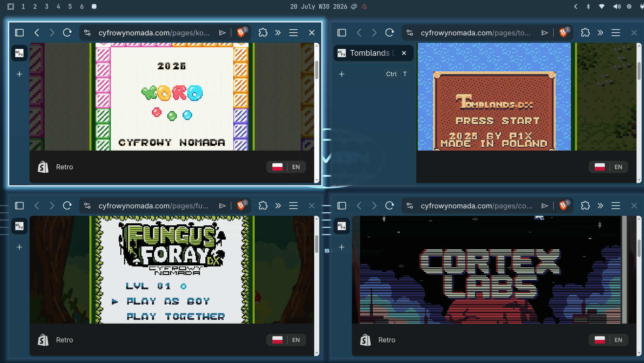Open a new tab in the Fungus Foray window
Viewport: 644px width, 363px height.
click(19, 247)
